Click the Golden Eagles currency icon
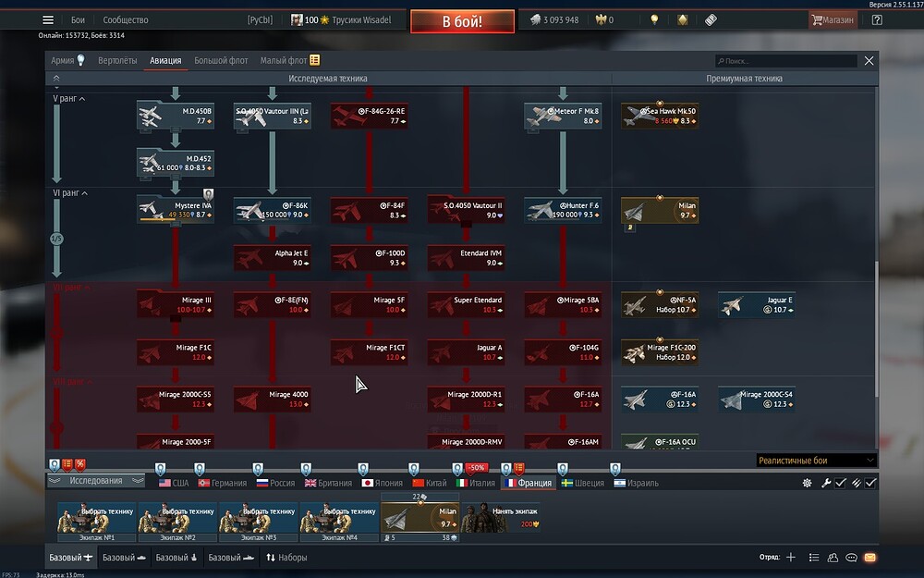Image resolution: width=924 pixels, height=578 pixels. tap(601, 20)
